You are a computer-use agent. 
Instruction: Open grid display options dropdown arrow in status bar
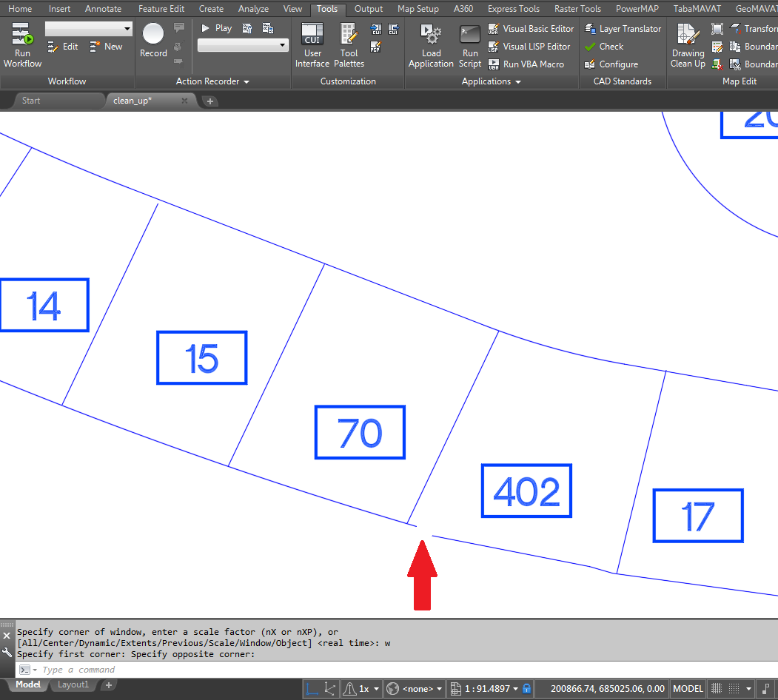click(x=748, y=689)
